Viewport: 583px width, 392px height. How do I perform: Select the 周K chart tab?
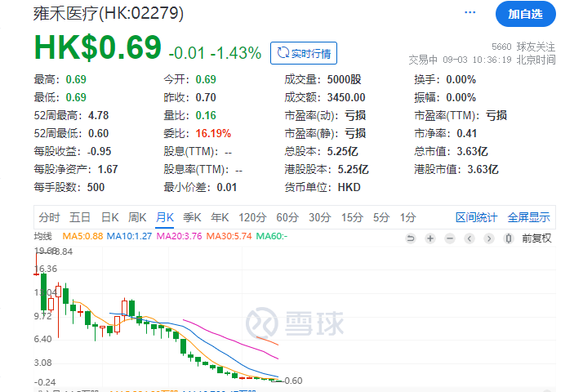pos(137,217)
